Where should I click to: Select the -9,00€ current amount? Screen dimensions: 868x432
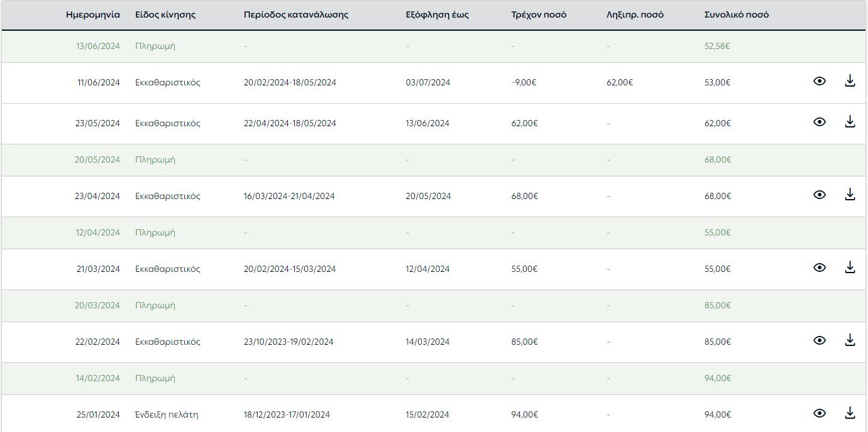coord(524,82)
